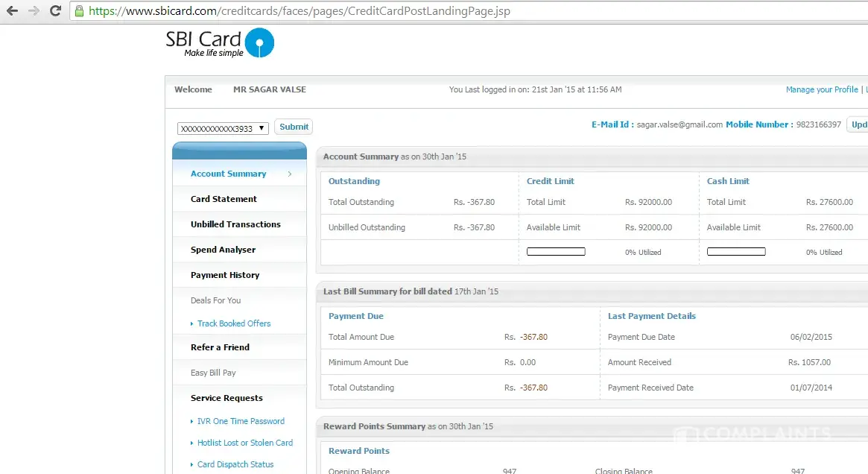
Task: Select Credit Available Limit value Rs. 92000.00
Action: point(648,227)
